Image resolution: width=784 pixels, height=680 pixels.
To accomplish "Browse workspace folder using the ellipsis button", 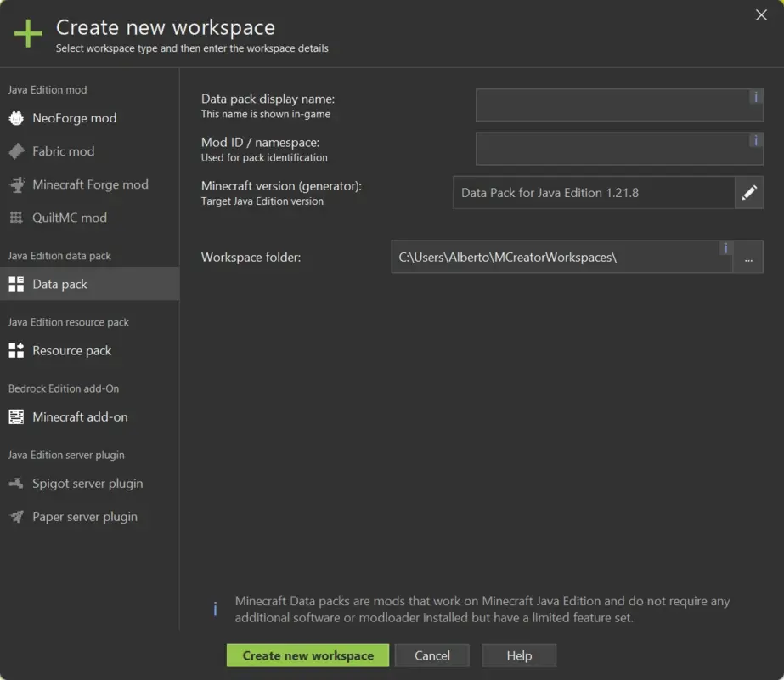I will click(749, 257).
